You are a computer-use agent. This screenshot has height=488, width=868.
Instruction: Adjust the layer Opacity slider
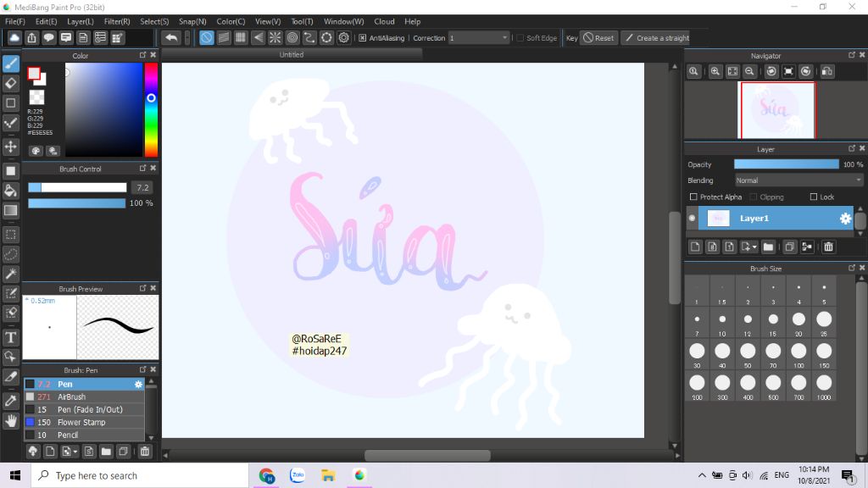click(x=786, y=164)
